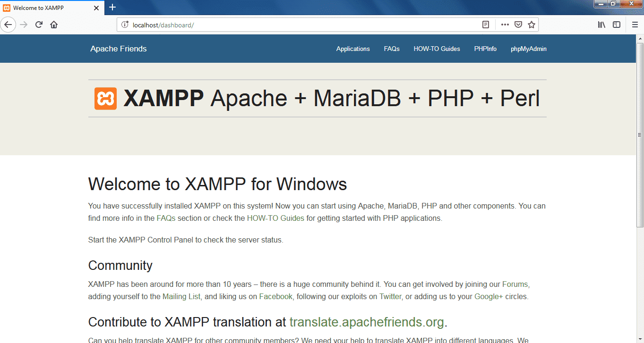Go to the browser Home icon
The height and width of the screenshot is (343, 644).
(54, 25)
